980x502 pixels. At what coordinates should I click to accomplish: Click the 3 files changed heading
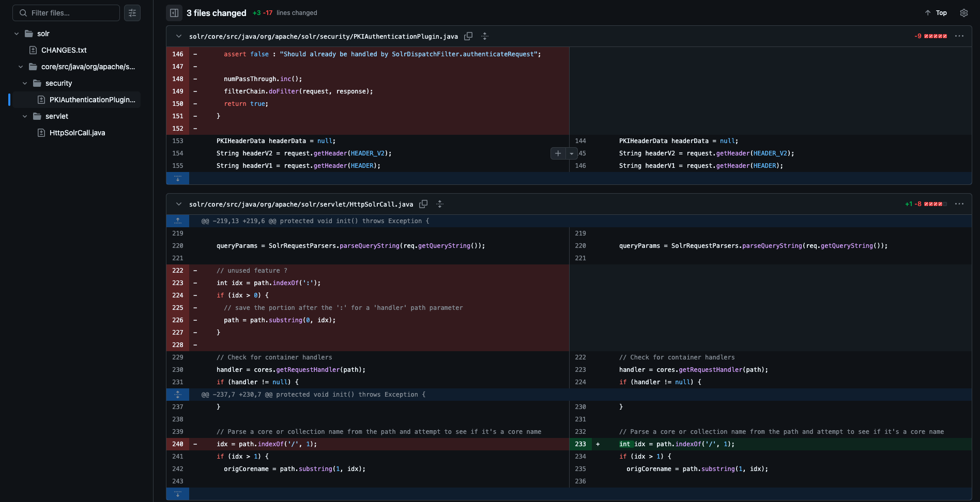(217, 13)
